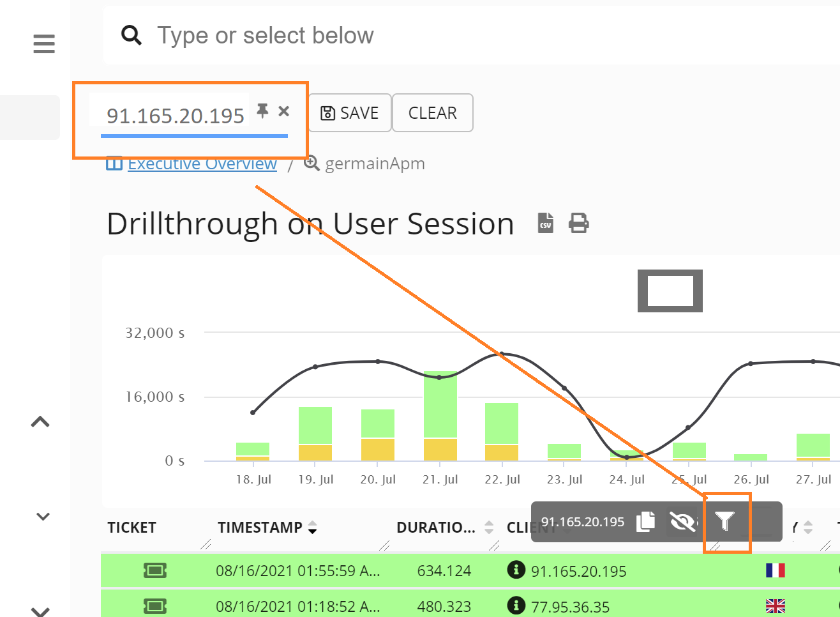Toggle the chart legend box
This screenshot has height=617, width=840.
tap(670, 291)
